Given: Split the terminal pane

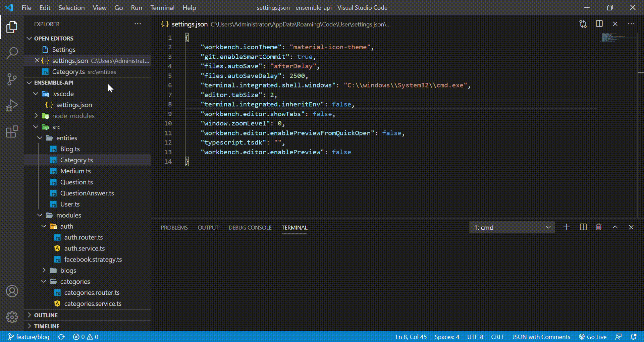Looking at the screenshot, I should pyautogui.click(x=583, y=227).
